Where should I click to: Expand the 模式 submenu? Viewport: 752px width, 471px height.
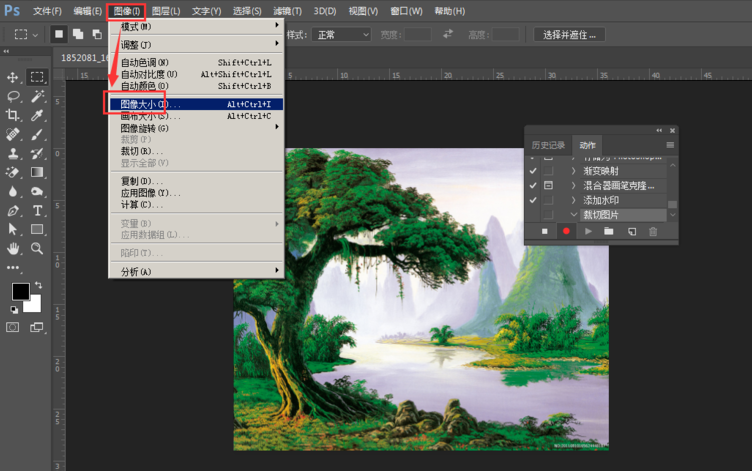[x=197, y=26]
